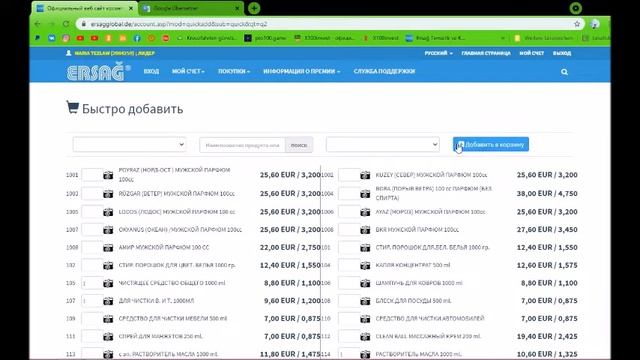Open a new browser tab with plus
This screenshot has width=640, height=360.
[x=254, y=8]
